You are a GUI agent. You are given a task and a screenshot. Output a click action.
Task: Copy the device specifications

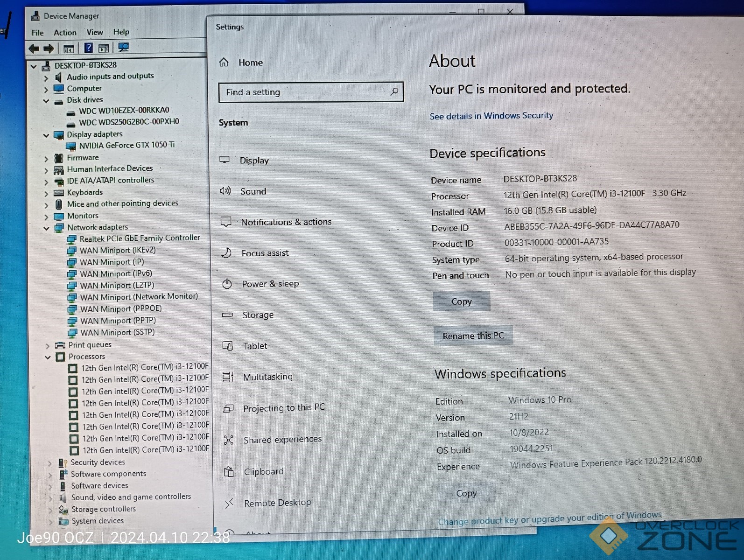[x=462, y=301]
